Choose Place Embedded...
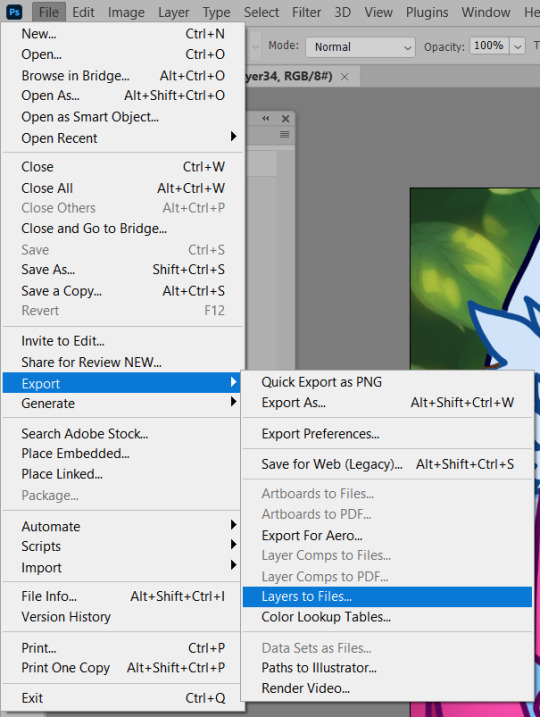The width and height of the screenshot is (540, 717). coord(123,453)
